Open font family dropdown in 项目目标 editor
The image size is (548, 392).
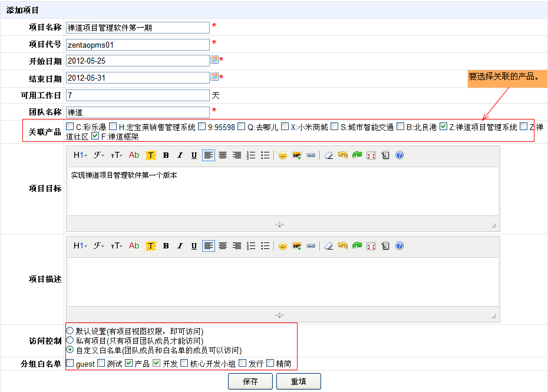[99, 155]
